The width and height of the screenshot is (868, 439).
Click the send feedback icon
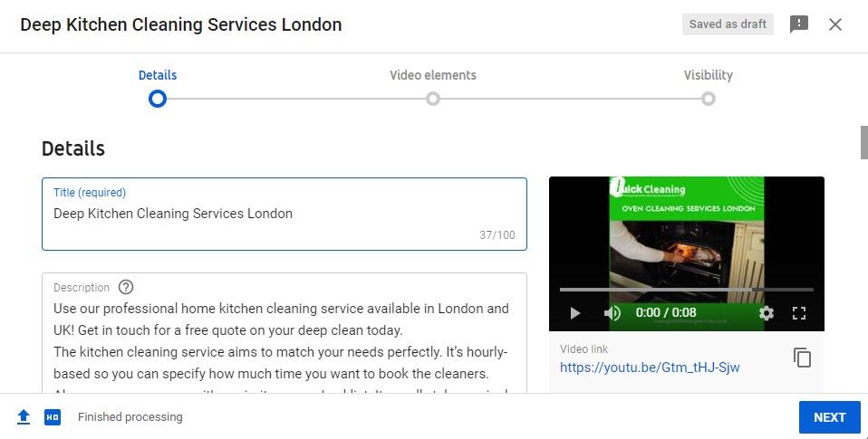(x=799, y=24)
